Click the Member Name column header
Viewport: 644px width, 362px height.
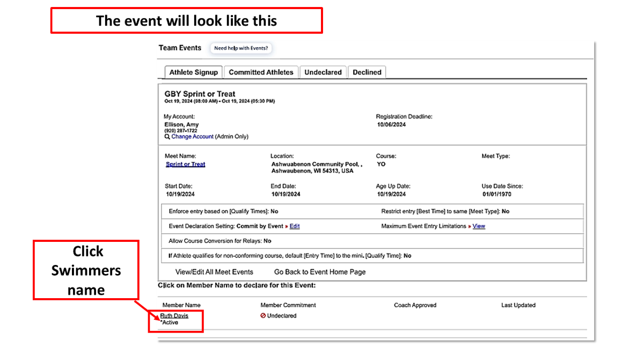[181, 305]
